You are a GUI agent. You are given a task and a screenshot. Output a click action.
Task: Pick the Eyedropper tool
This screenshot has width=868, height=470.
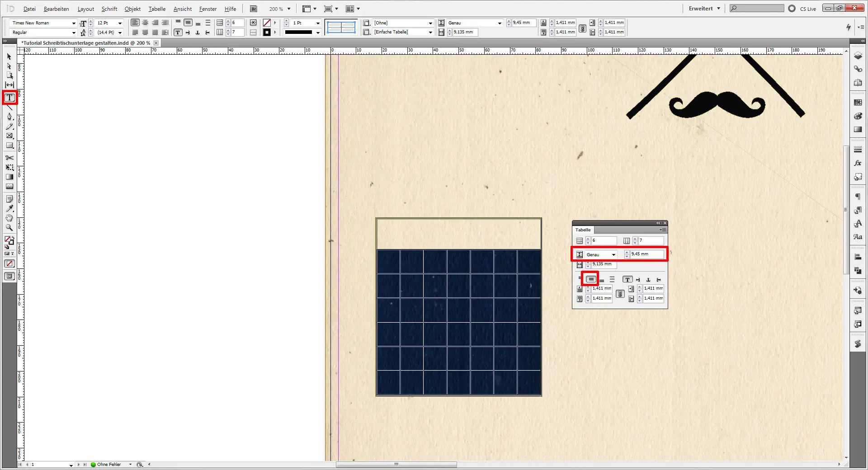(x=9, y=208)
